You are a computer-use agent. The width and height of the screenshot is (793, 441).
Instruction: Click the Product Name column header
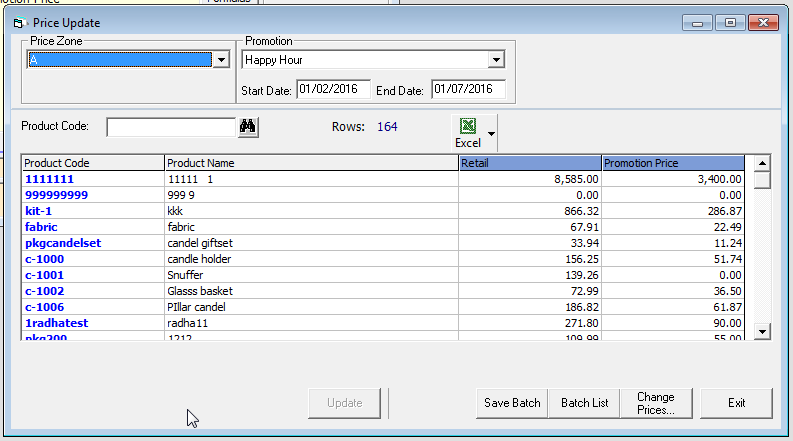point(312,163)
